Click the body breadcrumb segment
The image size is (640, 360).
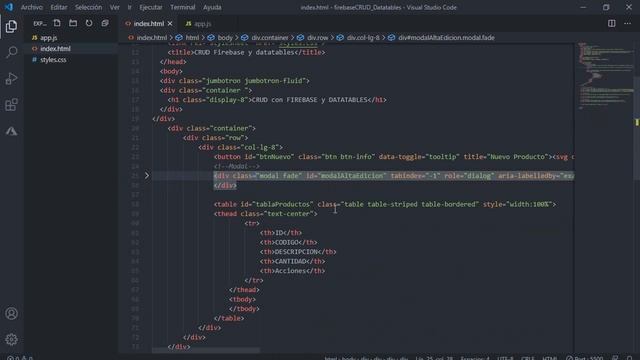pos(225,38)
